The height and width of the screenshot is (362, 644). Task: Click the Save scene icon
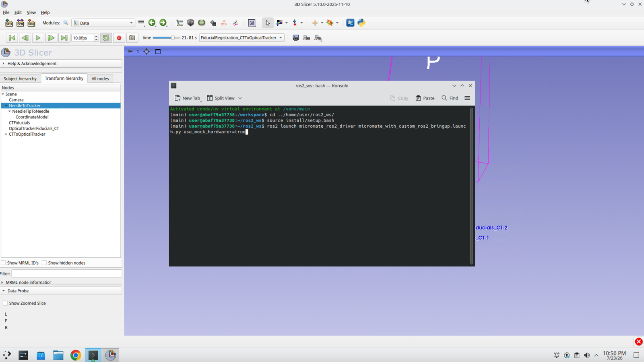(31, 23)
